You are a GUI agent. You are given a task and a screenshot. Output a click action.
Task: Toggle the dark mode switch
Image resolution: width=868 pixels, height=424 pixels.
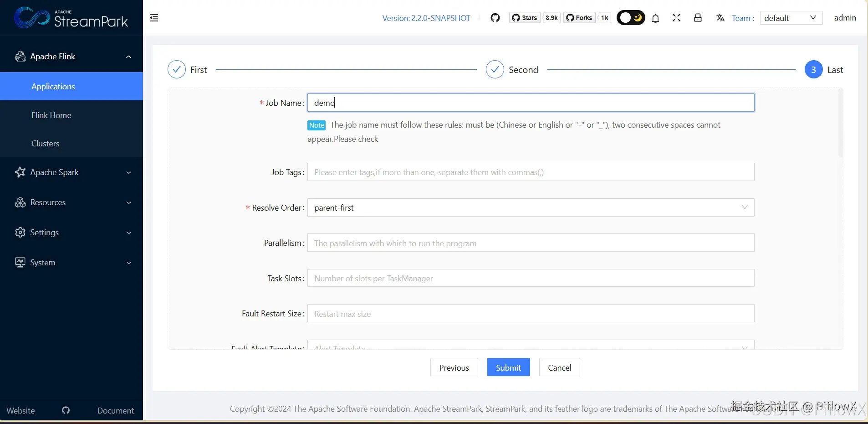point(631,18)
